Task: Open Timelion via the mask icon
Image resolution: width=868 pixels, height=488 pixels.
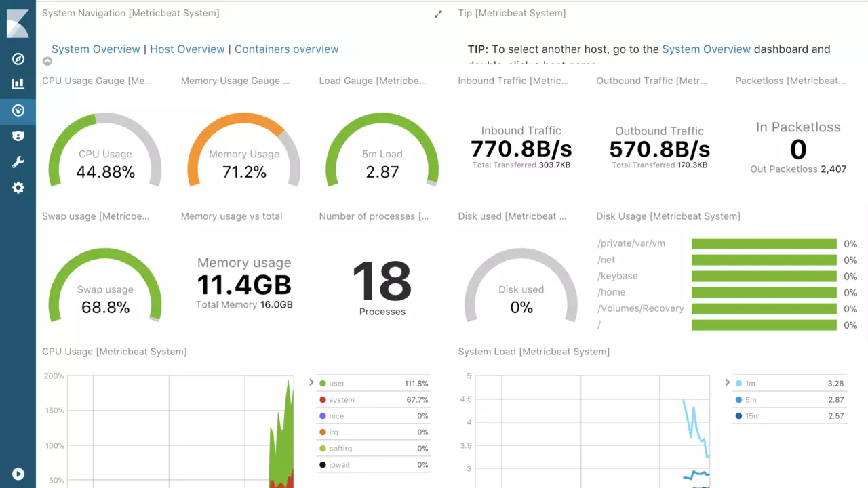Action: (18, 136)
